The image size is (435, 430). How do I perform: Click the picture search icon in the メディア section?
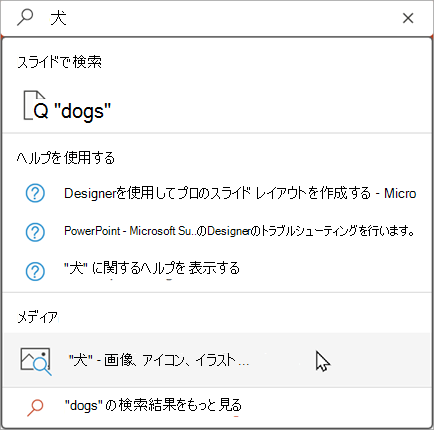36,361
